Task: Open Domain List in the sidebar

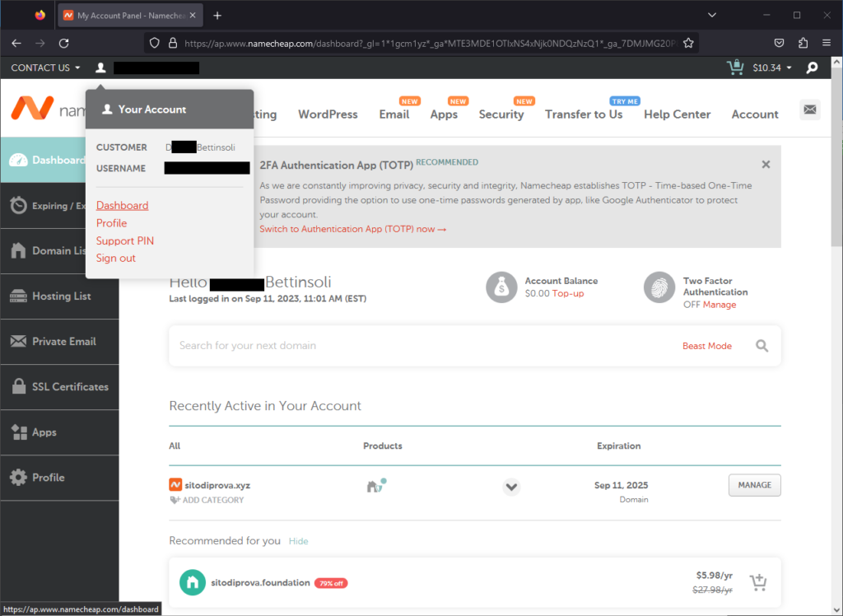Action: (x=43, y=250)
